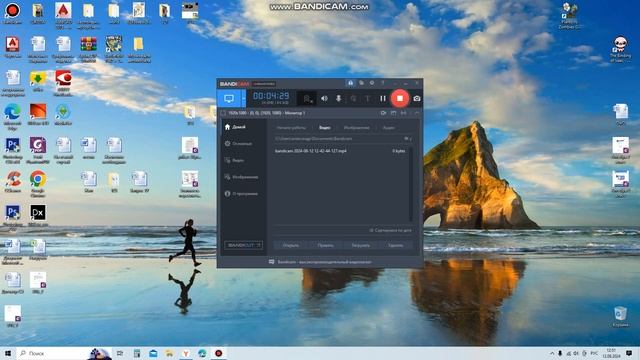Open the clock icon in Bandicam's title bar
This screenshot has width=640, height=360.
click(x=372, y=83)
